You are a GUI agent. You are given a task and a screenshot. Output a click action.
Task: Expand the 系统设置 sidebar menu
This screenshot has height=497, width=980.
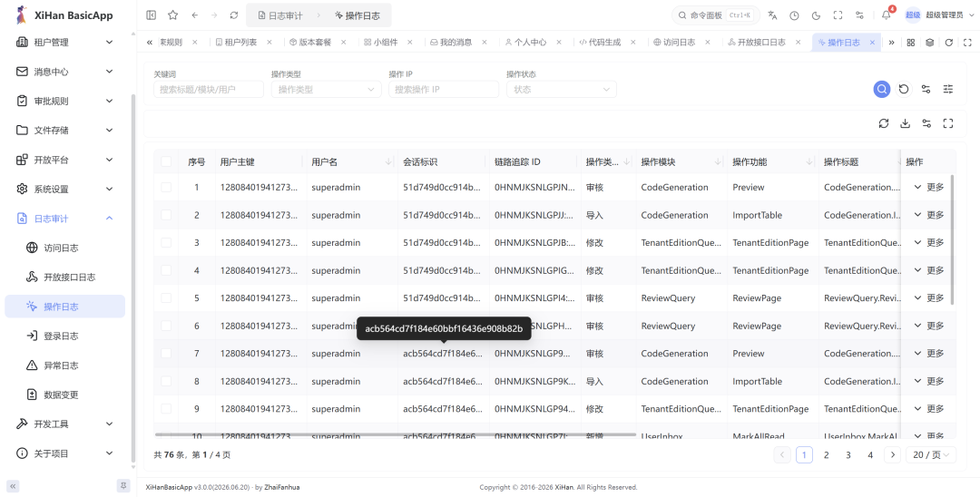(x=65, y=190)
